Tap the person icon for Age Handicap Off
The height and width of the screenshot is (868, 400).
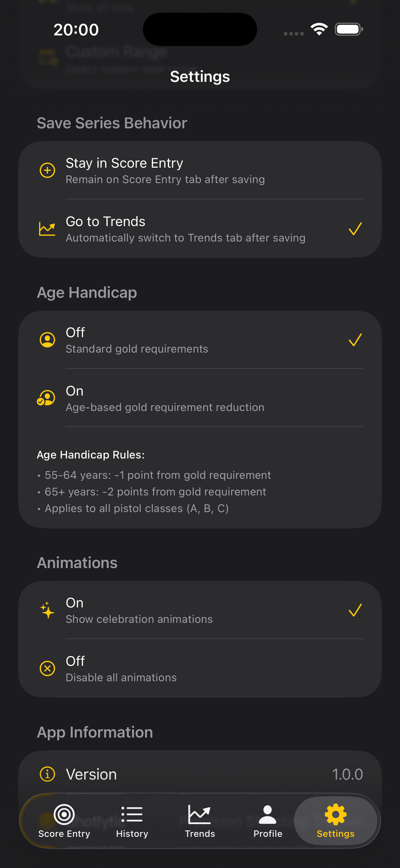click(x=48, y=340)
